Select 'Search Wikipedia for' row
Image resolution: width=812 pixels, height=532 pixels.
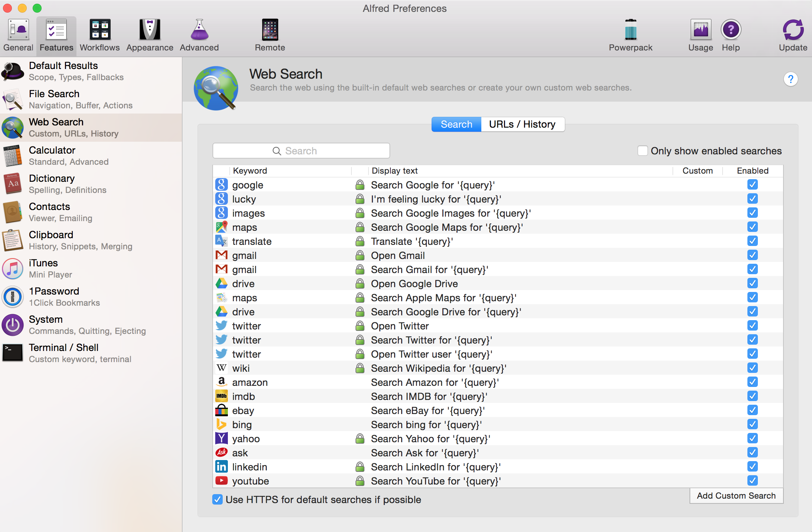pos(498,368)
